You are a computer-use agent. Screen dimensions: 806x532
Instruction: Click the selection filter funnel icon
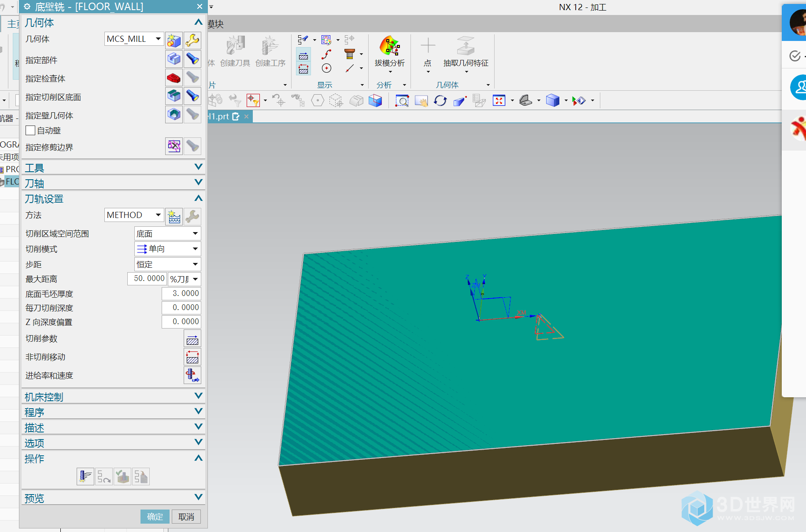click(x=253, y=101)
